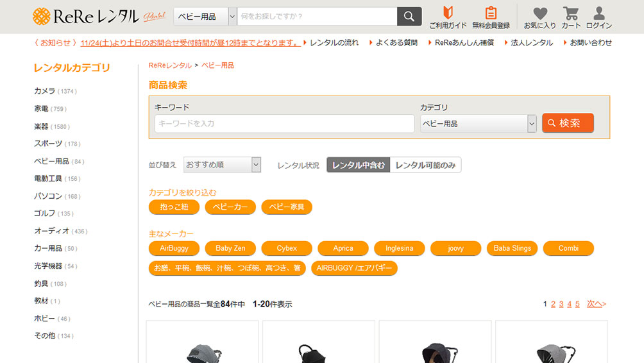This screenshot has height=363, width=644.
Task: Click the カメラ category in sidebar
Action: [45, 91]
